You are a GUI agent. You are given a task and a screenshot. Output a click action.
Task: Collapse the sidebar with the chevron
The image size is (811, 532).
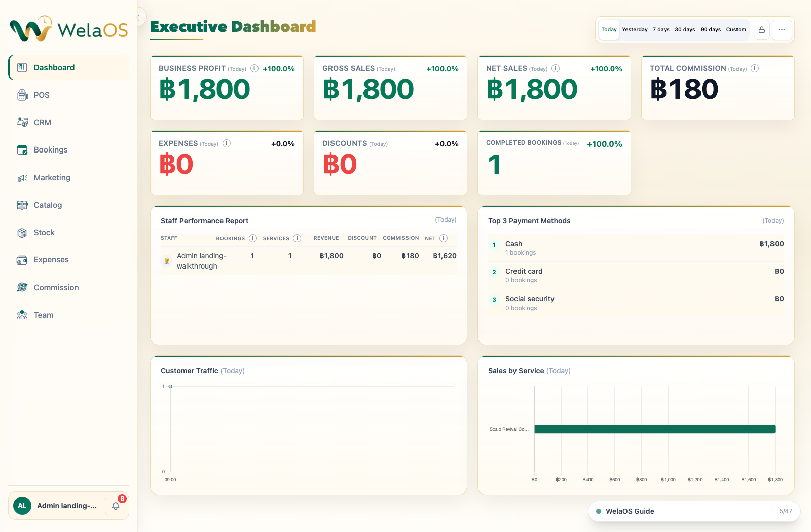pyautogui.click(x=139, y=17)
